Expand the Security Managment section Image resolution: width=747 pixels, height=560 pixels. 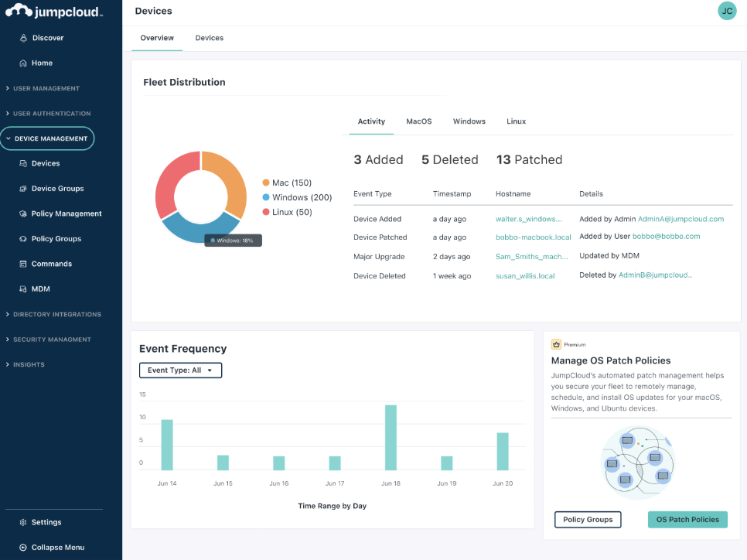(x=48, y=340)
